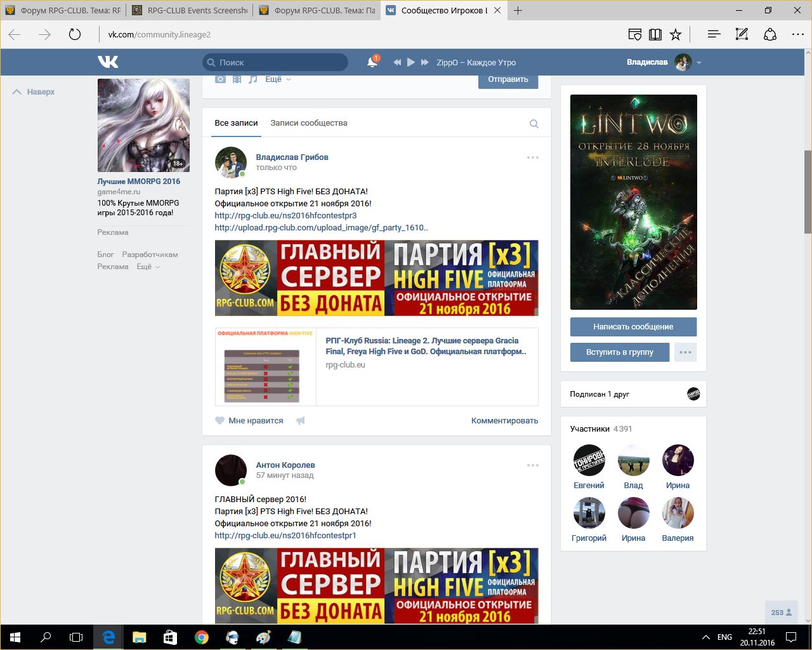Screen dimensions: 812x650
Task: Click the link preview thumbnail image
Action: [266, 367]
